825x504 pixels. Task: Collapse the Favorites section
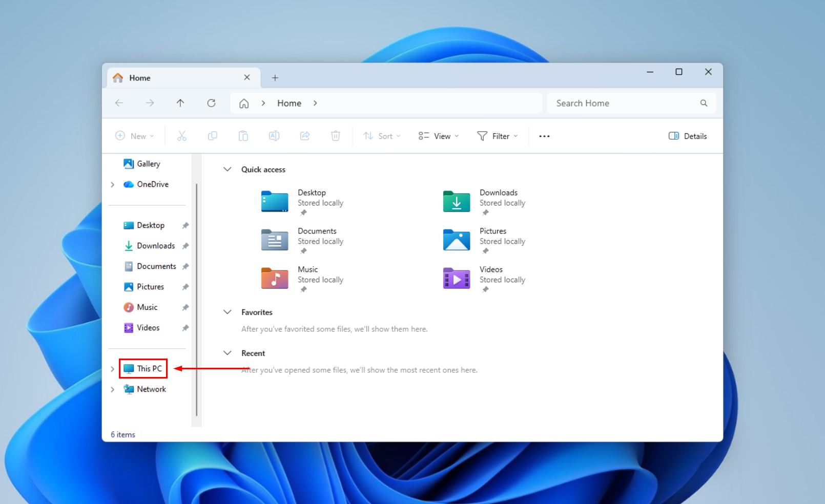[228, 312]
